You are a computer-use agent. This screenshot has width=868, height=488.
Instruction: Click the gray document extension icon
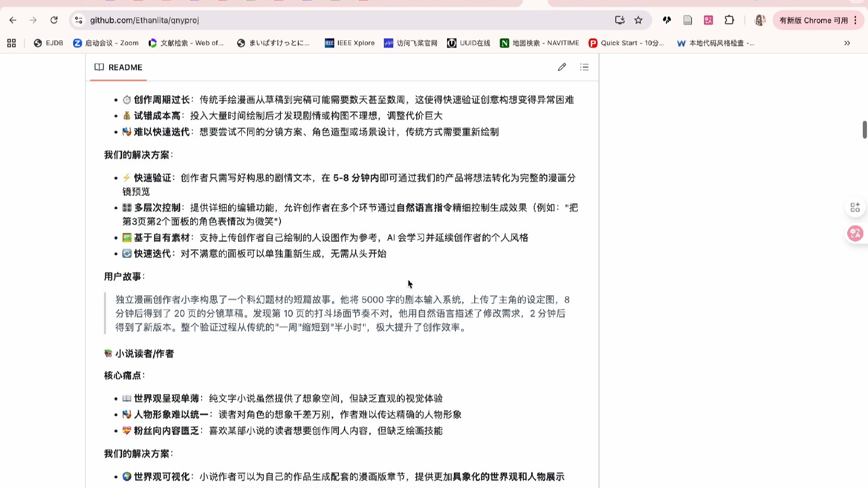688,20
